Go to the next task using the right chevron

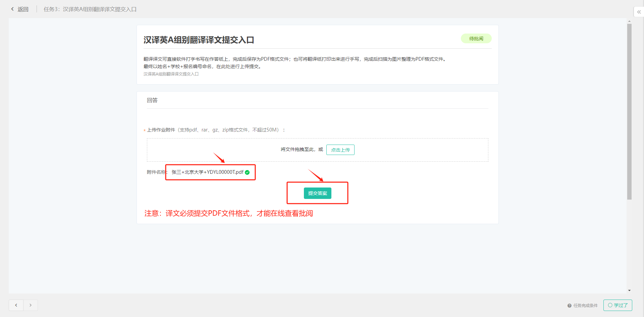click(31, 305)
